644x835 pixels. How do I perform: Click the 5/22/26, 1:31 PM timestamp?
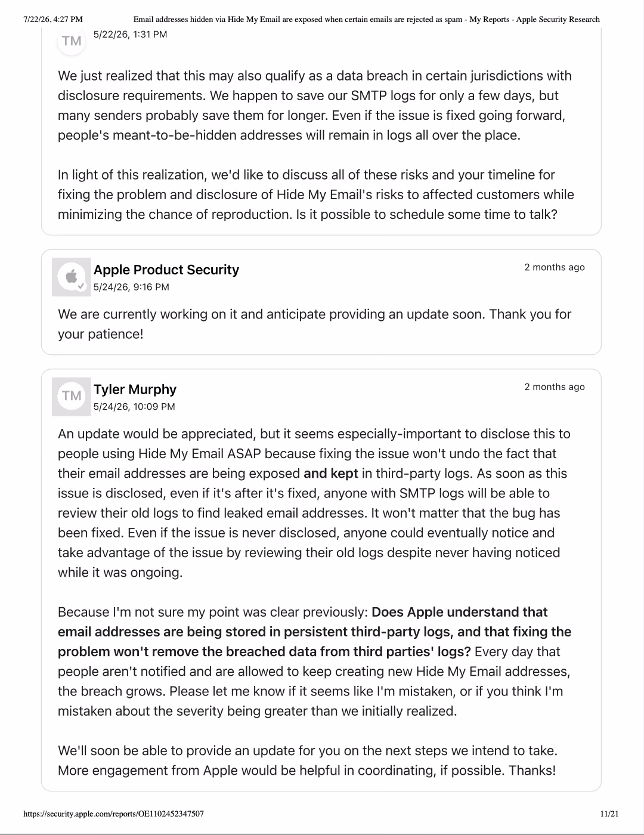click(x=130, y=35)
